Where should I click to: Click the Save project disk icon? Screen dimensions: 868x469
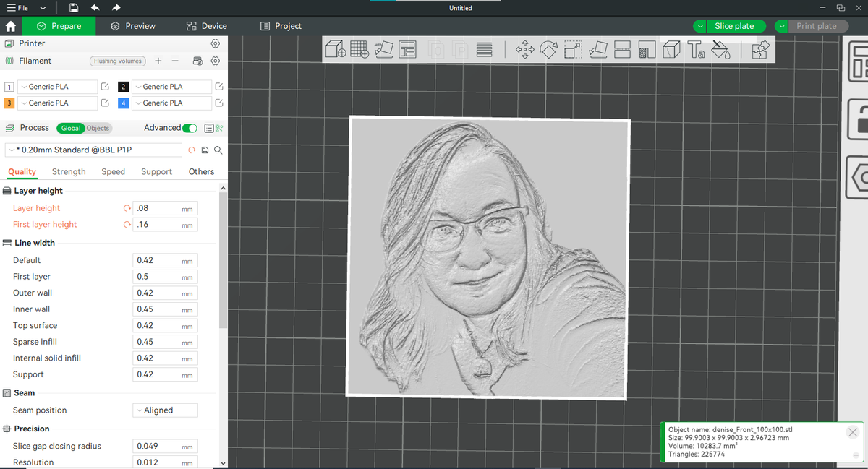coord(74,7)
